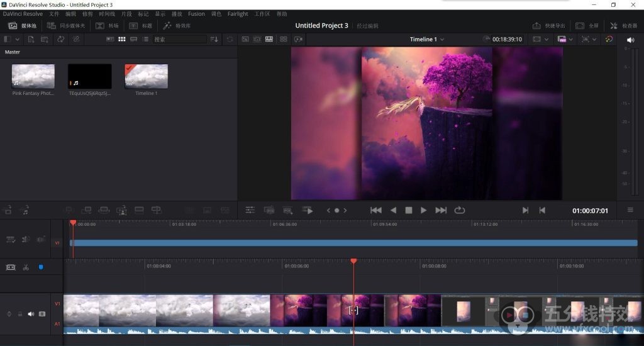Open the viewer tools sliders icon
The width and height of the screenshot is (644, 346).
(250, 210)
